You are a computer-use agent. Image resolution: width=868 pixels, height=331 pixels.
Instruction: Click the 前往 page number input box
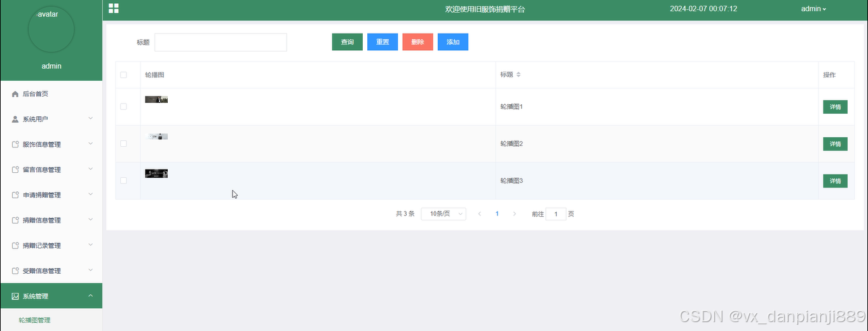point(556,214)
